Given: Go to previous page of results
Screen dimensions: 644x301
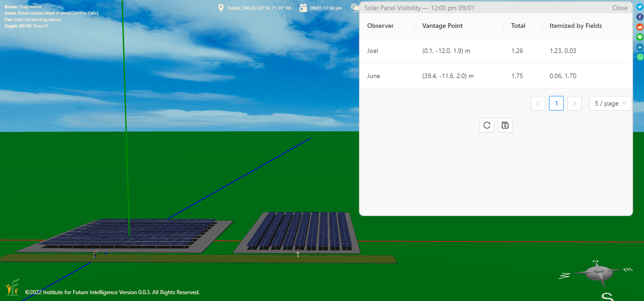Looking at the screenshot, I should pyautogui.click(x=538, y=103).
